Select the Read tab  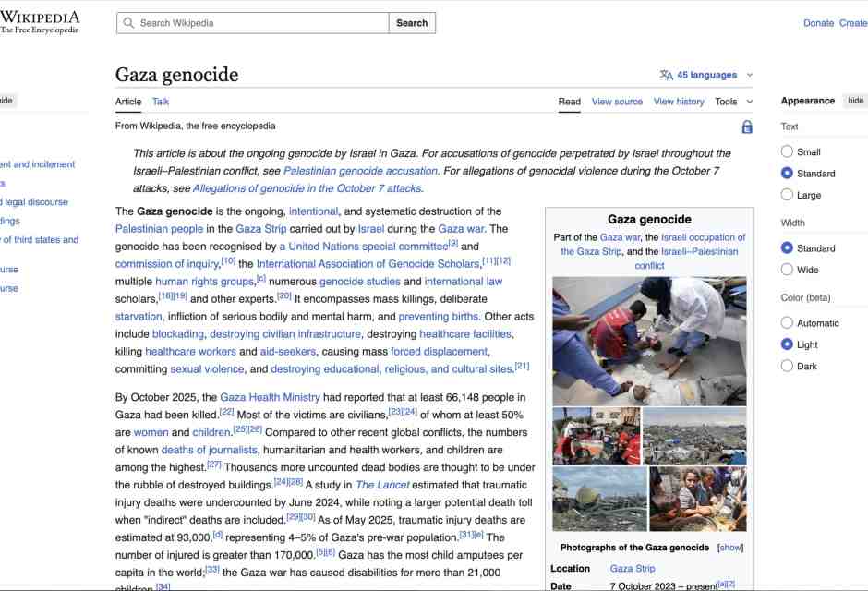[x=569, y=102]
